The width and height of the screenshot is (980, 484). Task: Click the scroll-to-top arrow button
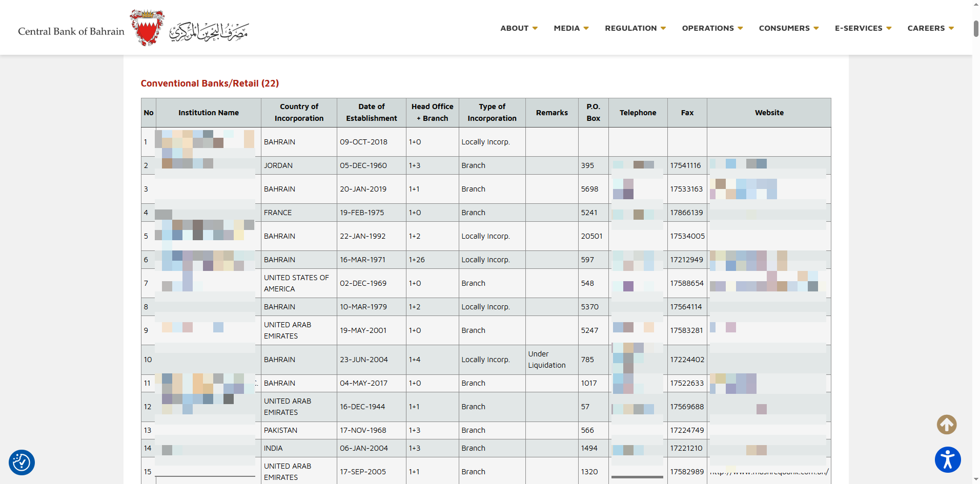tap(946, 425)
